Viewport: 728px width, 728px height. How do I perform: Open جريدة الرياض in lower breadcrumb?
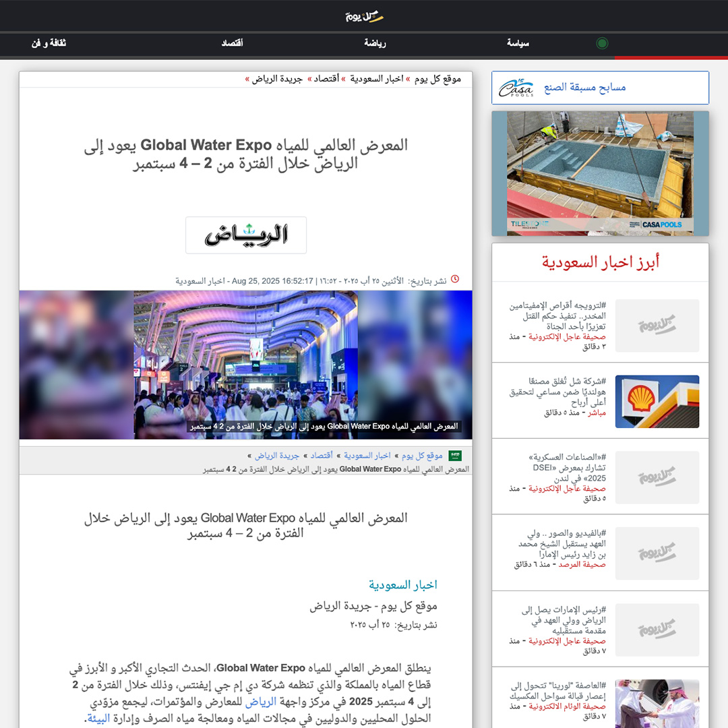[277, 456]
